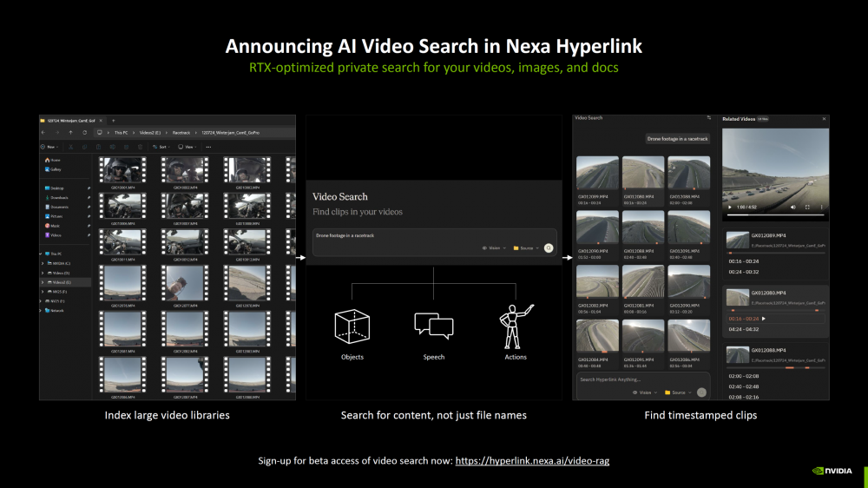868x488 pixels.
Task: Open the video player's three-dot options menu
Action: [x=820, y=208]
